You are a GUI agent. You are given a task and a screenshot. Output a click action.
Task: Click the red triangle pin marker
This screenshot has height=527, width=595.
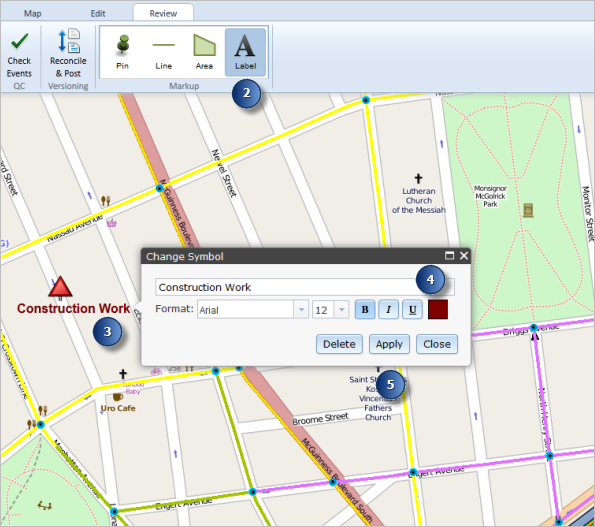click(60, 287)
